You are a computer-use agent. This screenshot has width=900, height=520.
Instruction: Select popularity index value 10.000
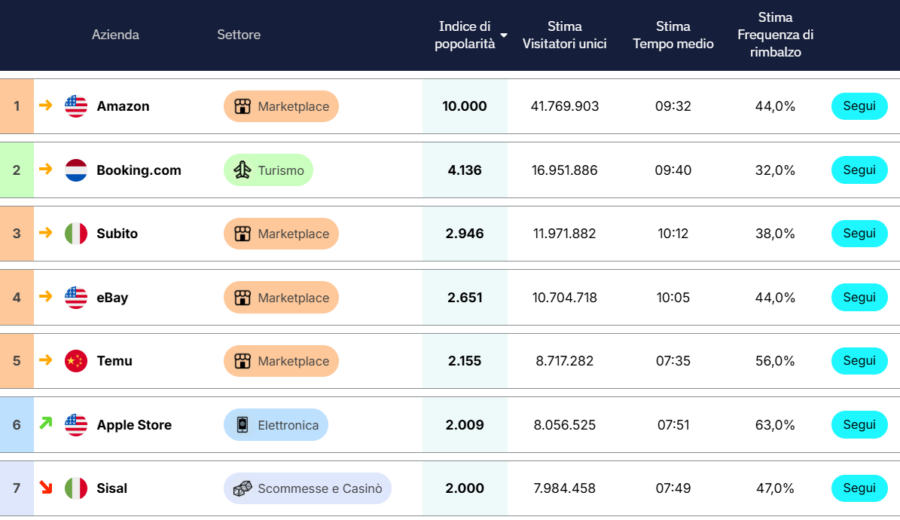[x=464, y=106]
